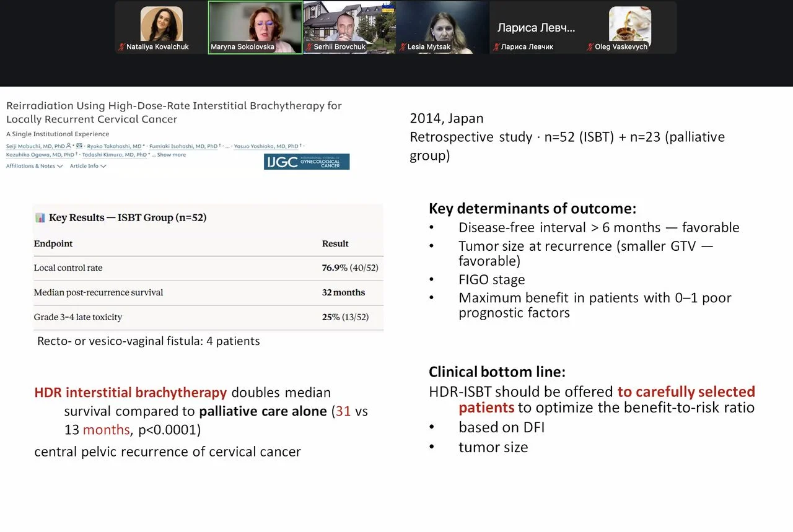The width and height of the screenshot is (793, 532).
Task: Click the 25% (13/52) result value
Action: 345,317
